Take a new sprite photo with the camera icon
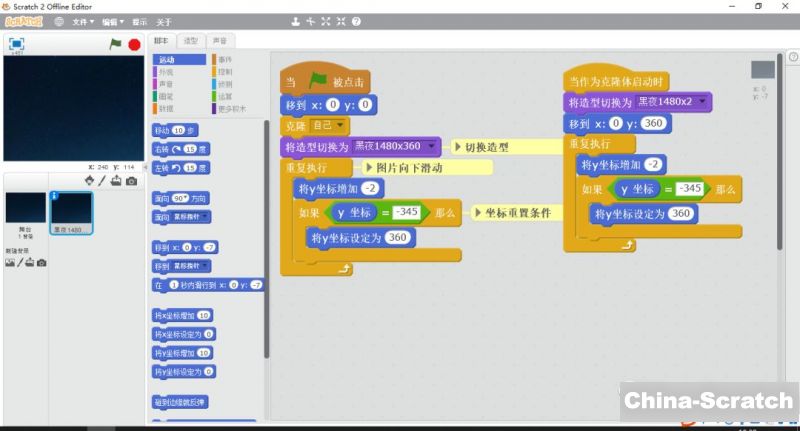Screen dimensions: 800x431 coord(131,181)
